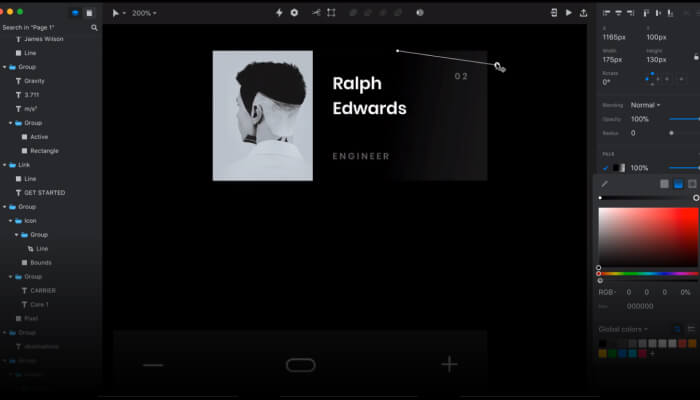Choose the solid fill type icon

click(x=664, y=184)
